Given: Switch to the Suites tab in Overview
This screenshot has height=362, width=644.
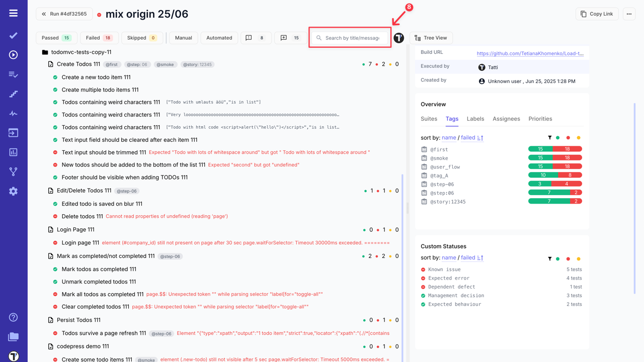Looking at the screenshot, I should (429, 119).
